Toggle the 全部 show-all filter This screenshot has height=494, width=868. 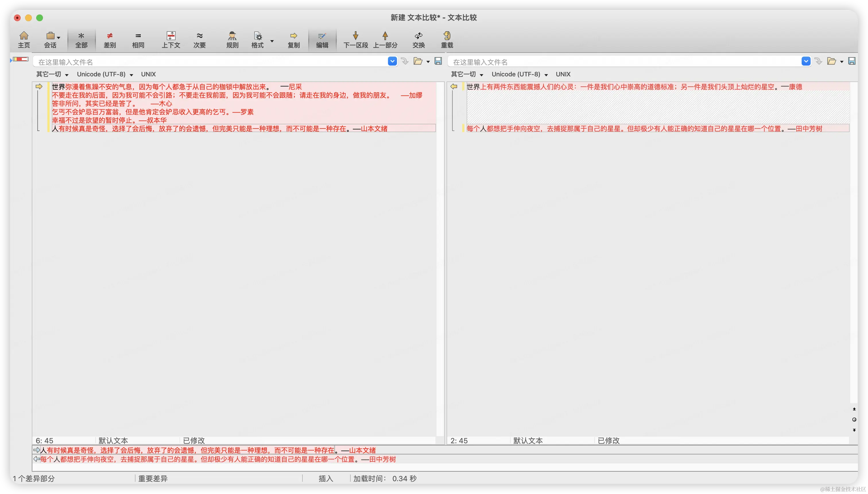click(81, 39)
